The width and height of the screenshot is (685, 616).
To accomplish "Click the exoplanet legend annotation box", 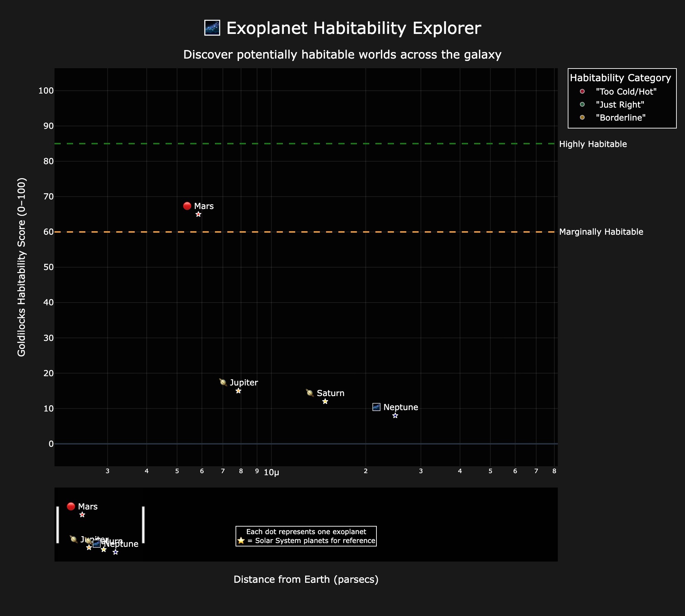I will coord(306,536).
